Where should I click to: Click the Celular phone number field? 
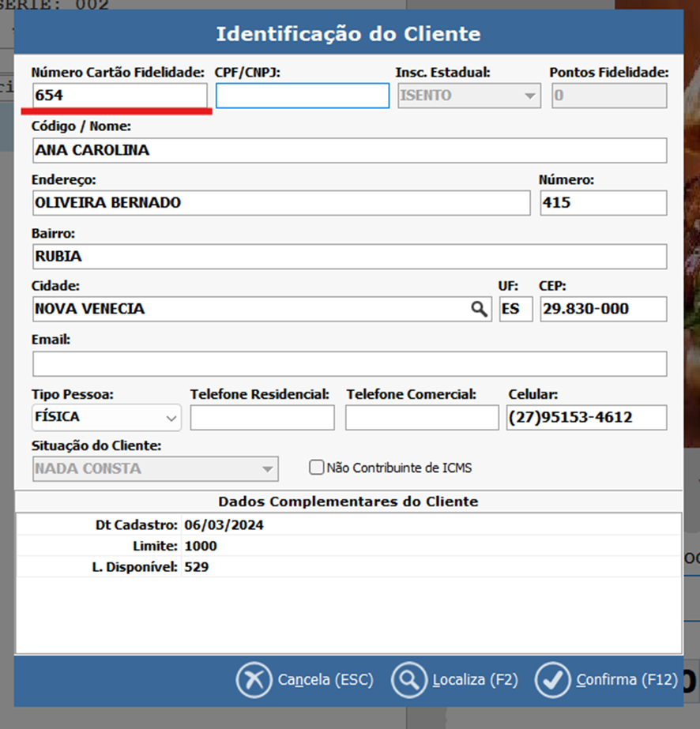(585, 417)
